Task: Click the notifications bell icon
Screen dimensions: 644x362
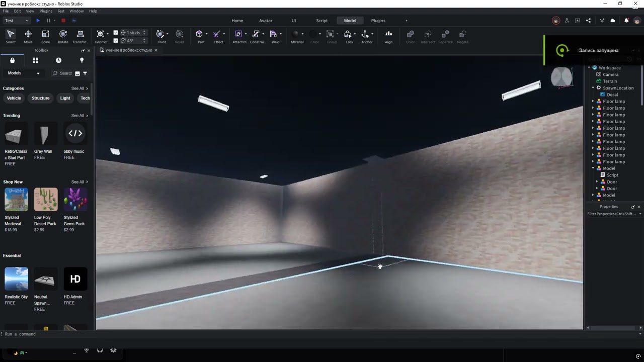Action: click(x=626, y=21)
